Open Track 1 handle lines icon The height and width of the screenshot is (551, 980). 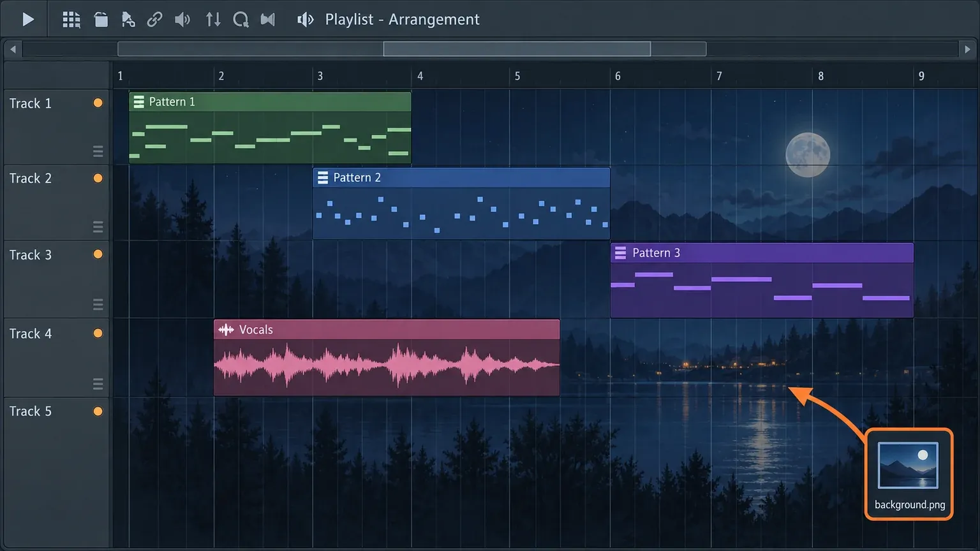(98, 151)
